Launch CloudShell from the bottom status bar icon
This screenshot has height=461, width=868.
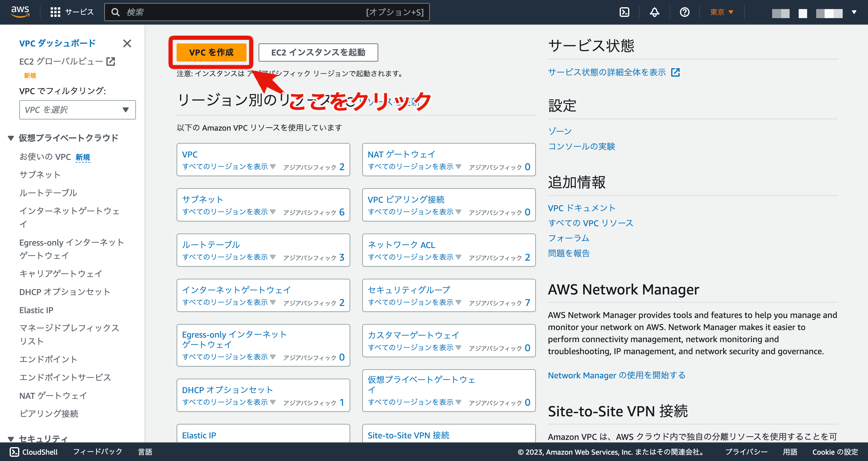pyautogui.click(x=15, y=452)
